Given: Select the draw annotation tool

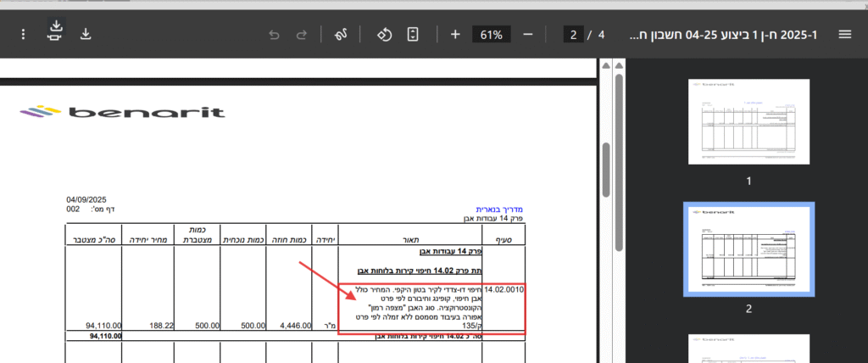Looking at the screenshot, I should point(343,35).
